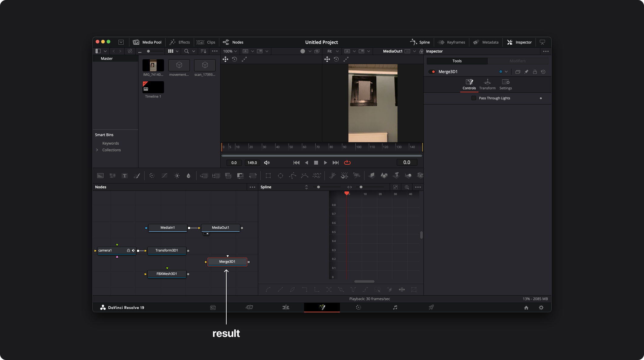
Task: Toggle loop playback button
Action: point(347,163)
